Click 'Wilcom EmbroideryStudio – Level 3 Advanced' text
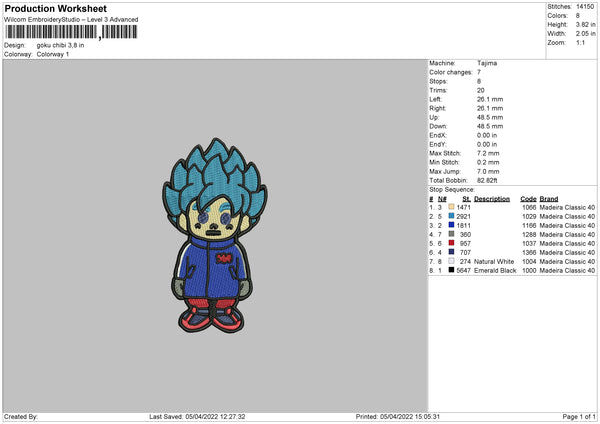 [71, 20]
